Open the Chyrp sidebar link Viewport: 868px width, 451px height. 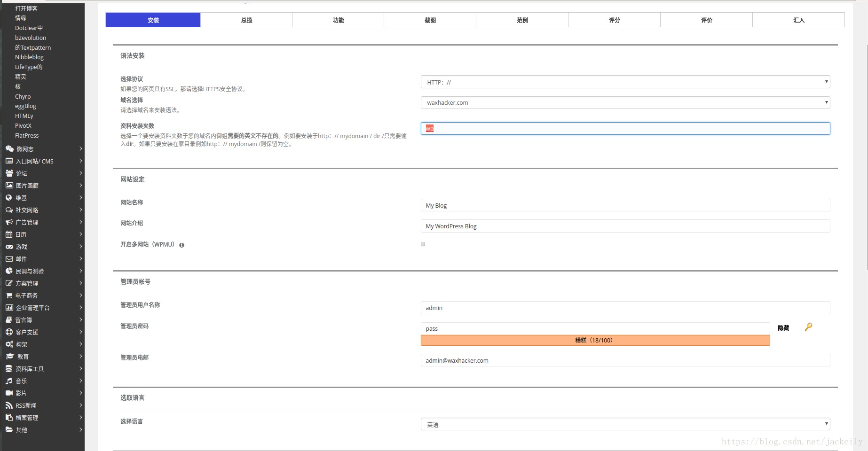[23, 96]
